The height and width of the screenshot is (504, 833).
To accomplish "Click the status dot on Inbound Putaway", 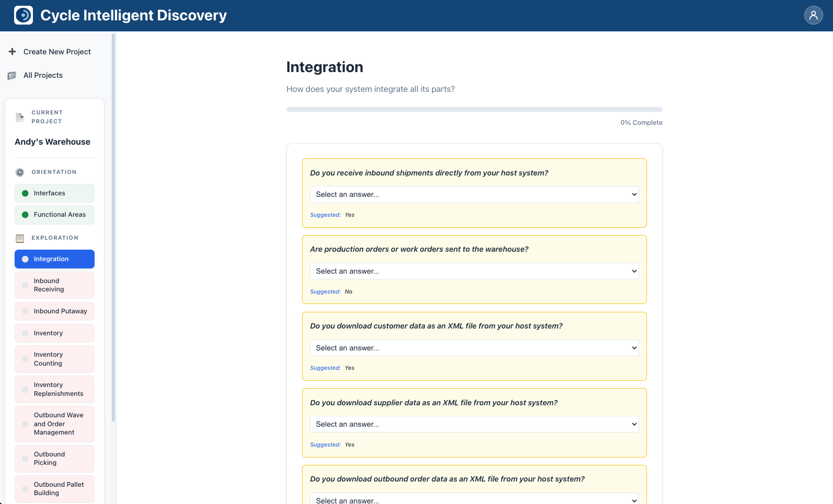I will (x=25, y=311).
